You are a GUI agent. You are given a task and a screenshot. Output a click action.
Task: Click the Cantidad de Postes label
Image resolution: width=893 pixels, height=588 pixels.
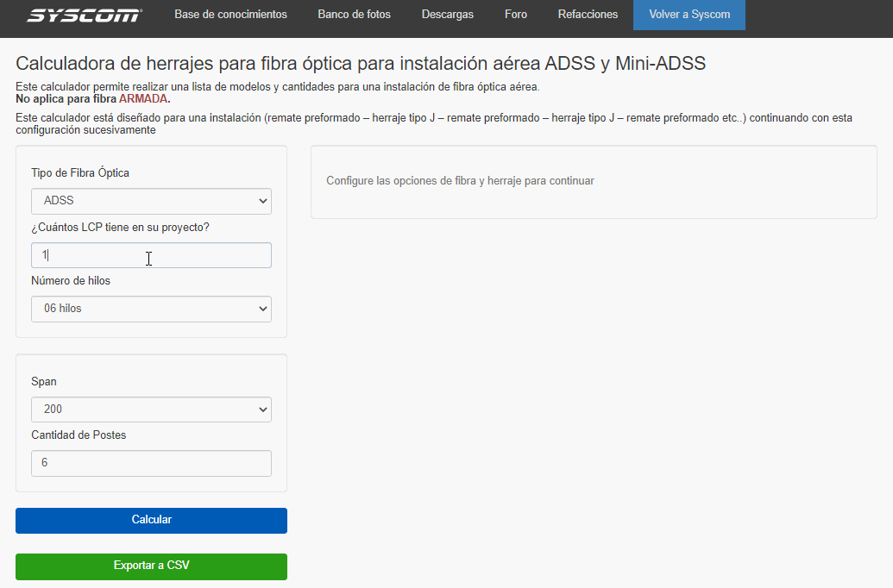tap(79, 435)
